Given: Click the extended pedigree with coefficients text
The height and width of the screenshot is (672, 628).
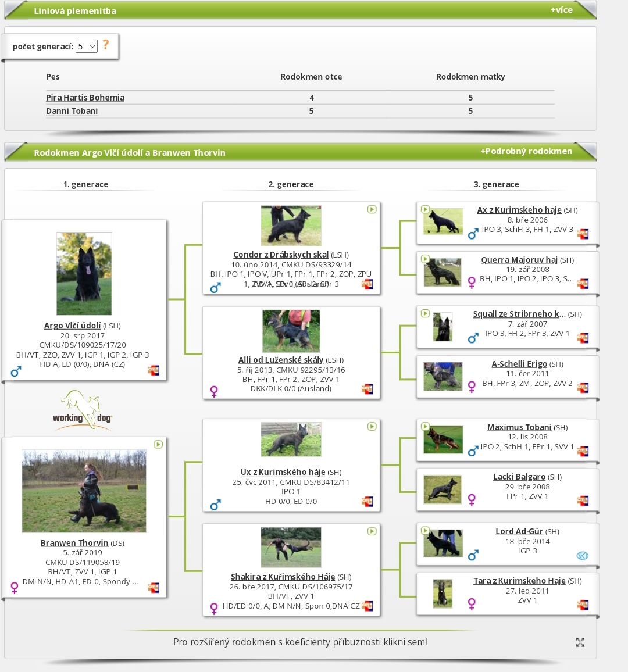Looking at the screenshot, I should 300,642.
